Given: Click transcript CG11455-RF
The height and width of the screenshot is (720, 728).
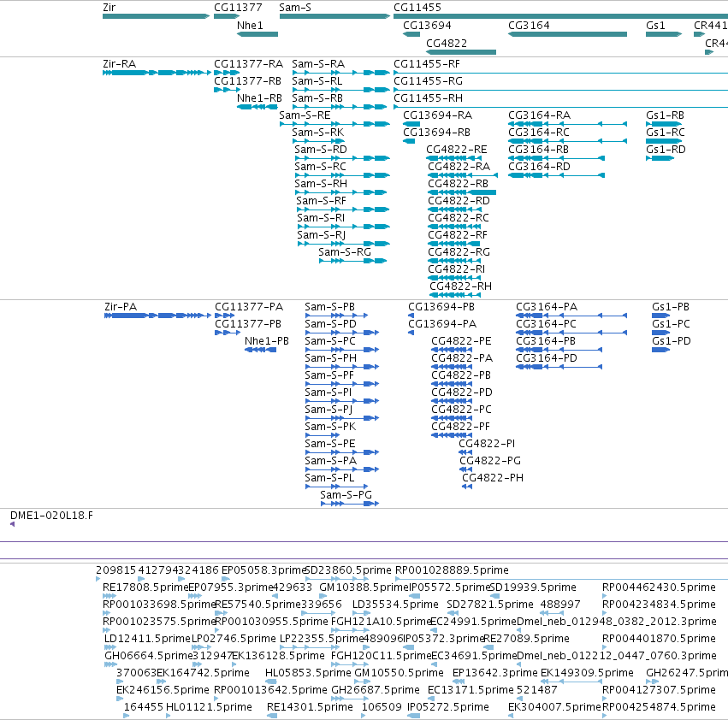Looking at the screenshot, I should 560,73.
